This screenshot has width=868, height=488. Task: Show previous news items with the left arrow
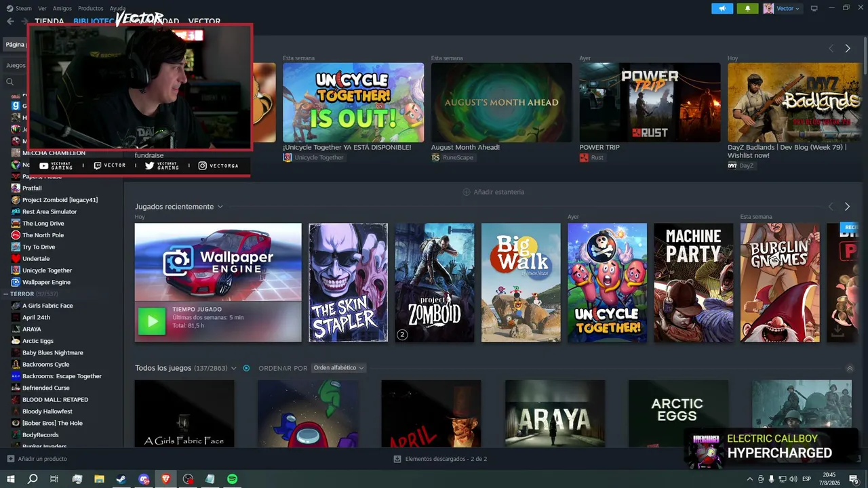tap(831, 48)
